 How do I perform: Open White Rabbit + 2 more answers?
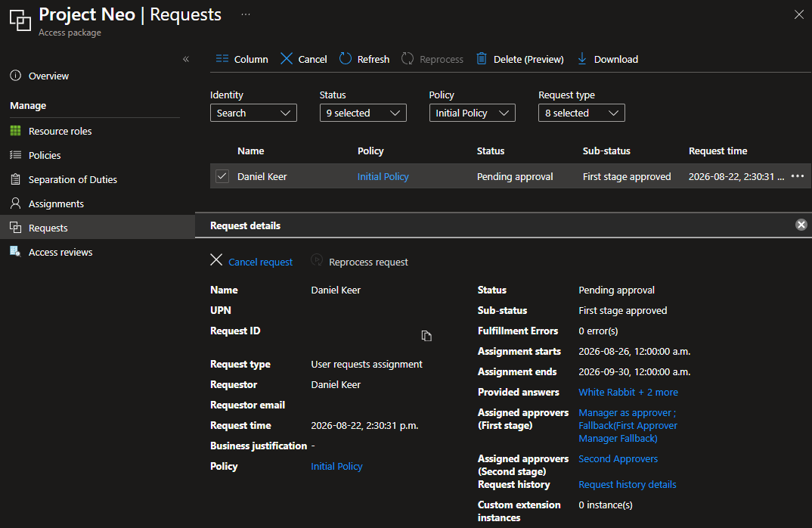coord(628,393)
